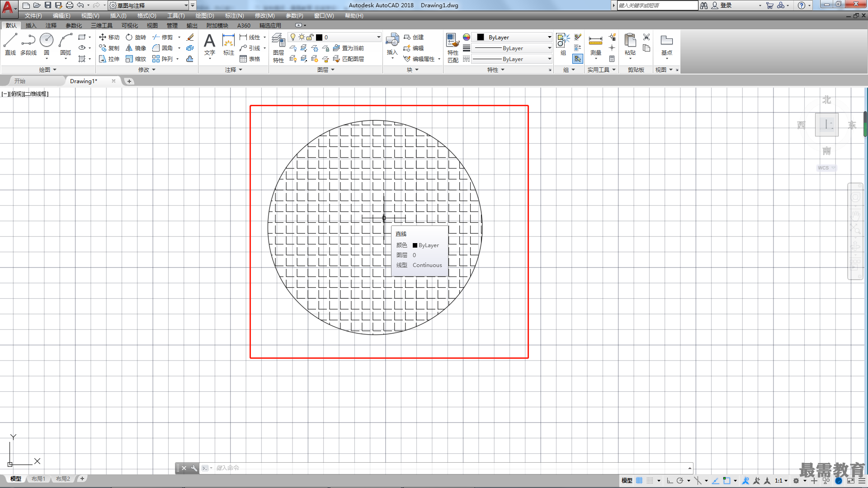Select the Arc (圆弧) draw tool
This screenshot has height=488, width=868.
[x=66, y=44]
